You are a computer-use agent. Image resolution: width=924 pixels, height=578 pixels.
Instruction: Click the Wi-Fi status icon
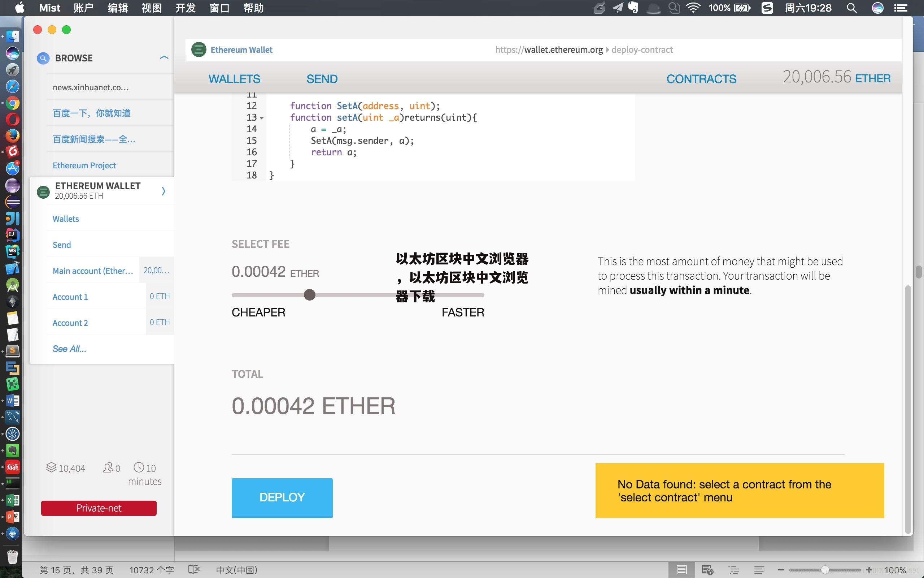693,8
